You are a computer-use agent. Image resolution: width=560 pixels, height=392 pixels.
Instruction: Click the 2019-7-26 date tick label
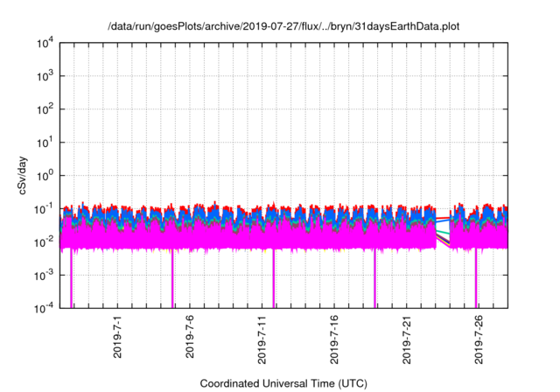[479, 339]
